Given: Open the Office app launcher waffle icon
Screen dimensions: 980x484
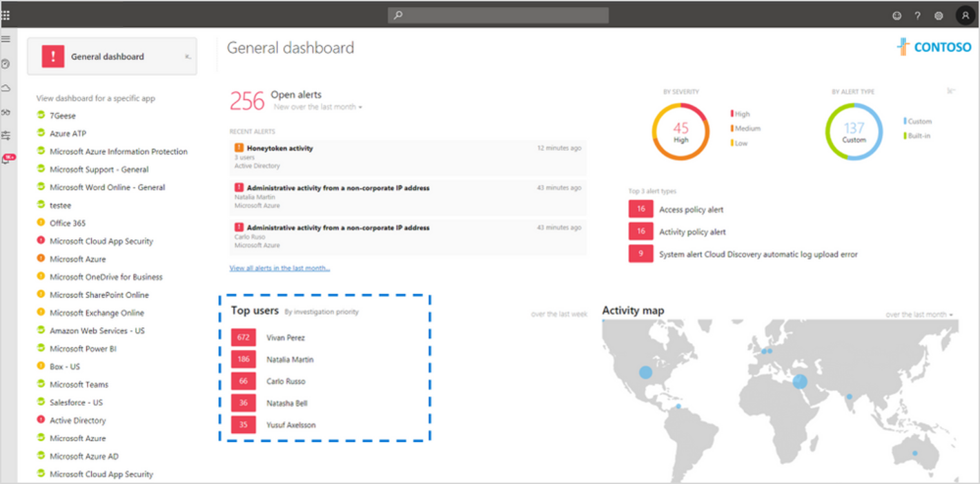Looking at the screenshot, I should point(6,14).
